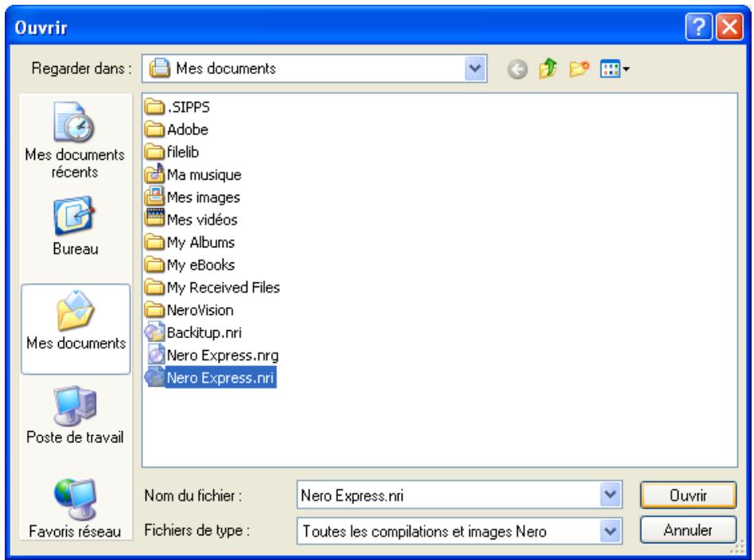Click the help question mark button

click(x=698, y=27)
